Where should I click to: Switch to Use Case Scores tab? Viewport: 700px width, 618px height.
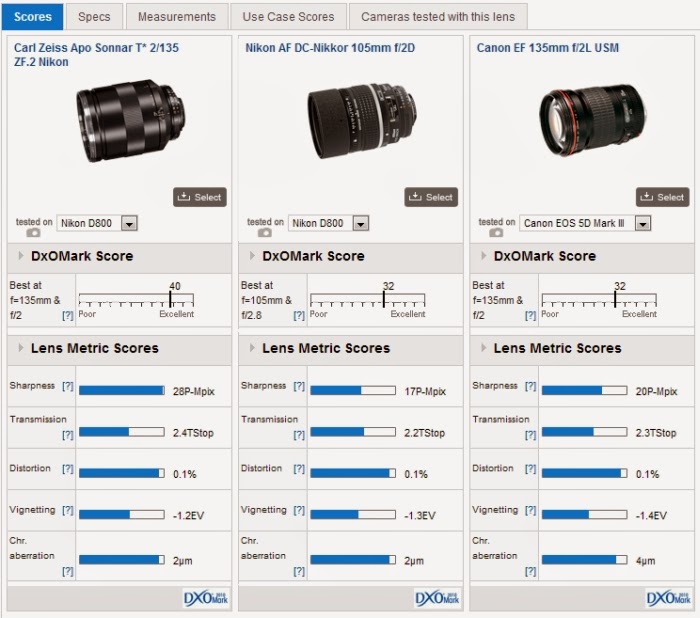tap(288, 17)
